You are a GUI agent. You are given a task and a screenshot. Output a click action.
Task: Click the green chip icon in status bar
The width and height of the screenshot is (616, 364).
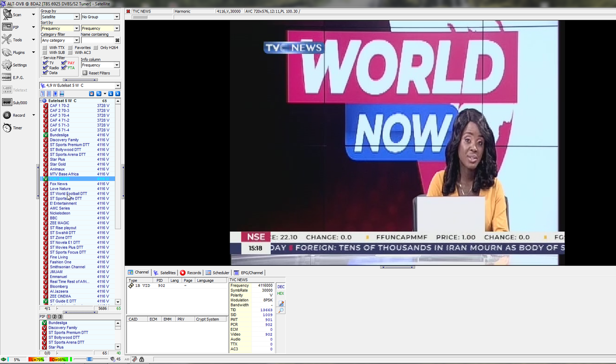click(4, 359)
